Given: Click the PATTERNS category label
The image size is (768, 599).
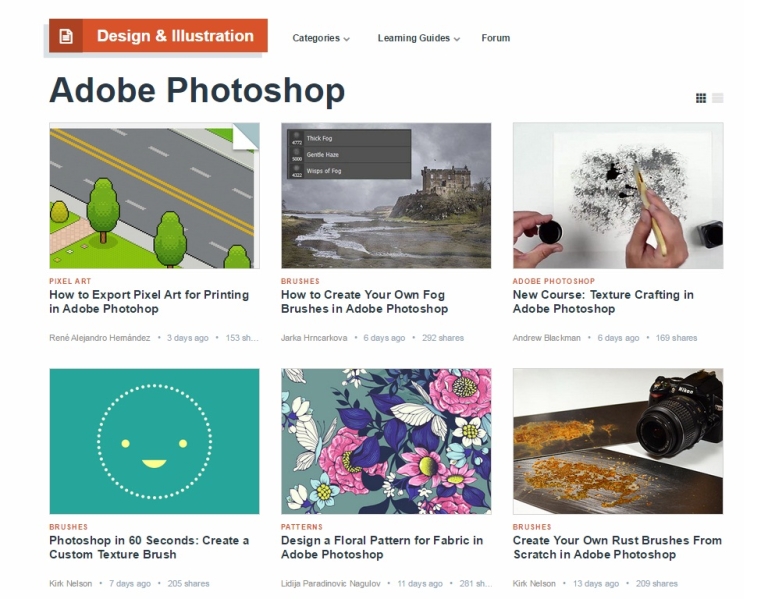Looking at the screenshot, I should click(302, 527).
